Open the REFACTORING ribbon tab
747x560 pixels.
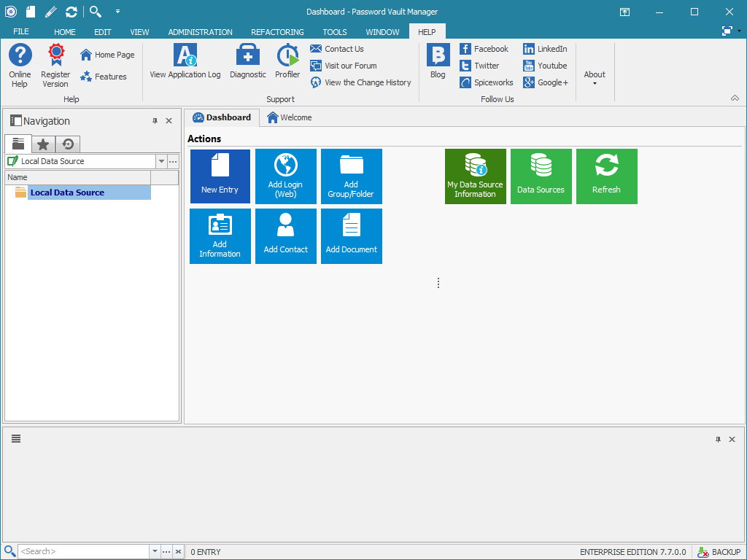click(277, 32)
